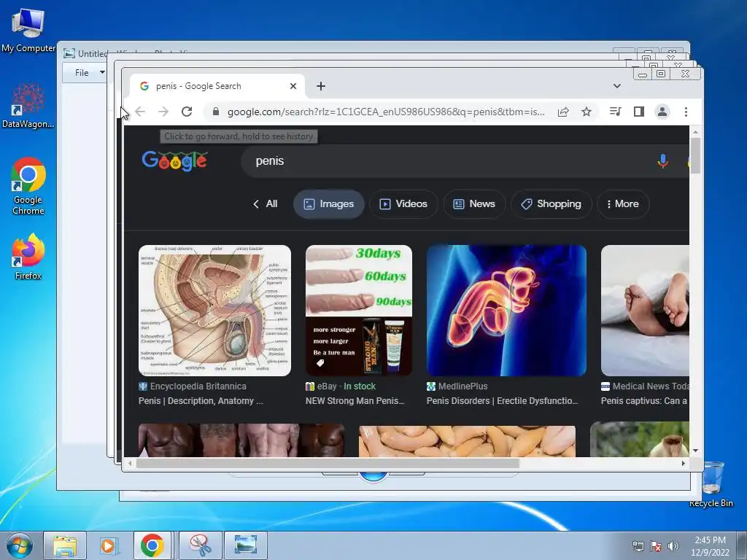Bookmark this tab with the star icon

click(587, 112)
